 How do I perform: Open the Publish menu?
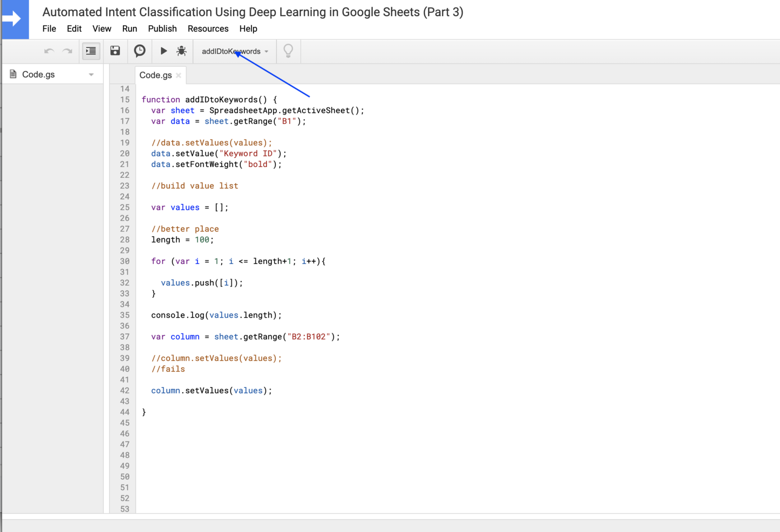(x=162, y=28)
